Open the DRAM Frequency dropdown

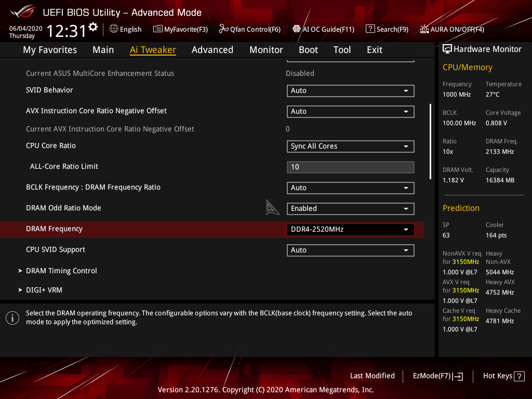(x=350, y=229)
